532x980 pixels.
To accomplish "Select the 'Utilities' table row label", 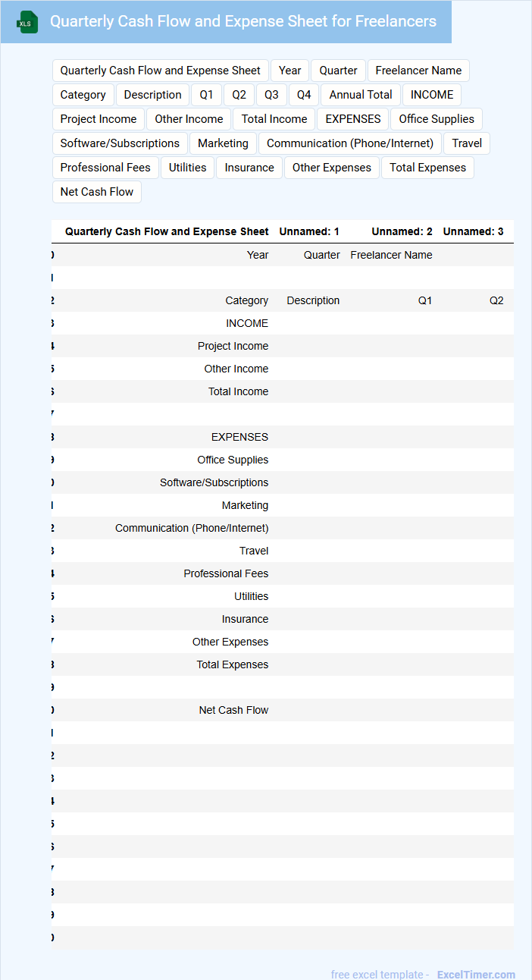I will (x=252, y=596).
